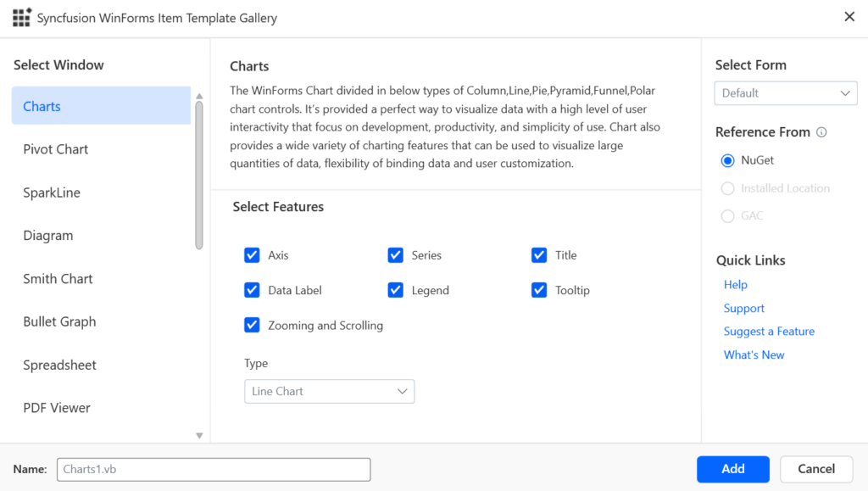Click the Add button

click(732, 469)
